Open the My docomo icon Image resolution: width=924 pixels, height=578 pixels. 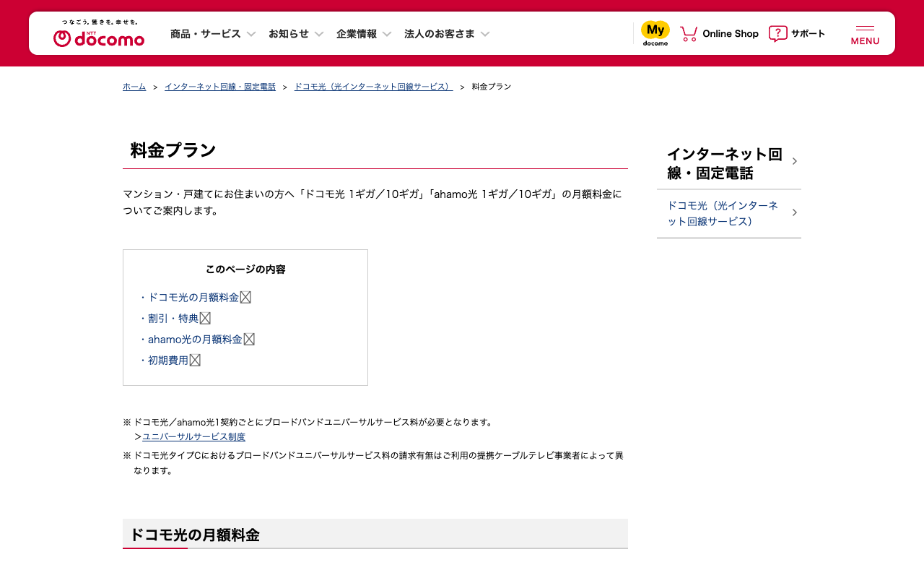click(x=655, y=33)
